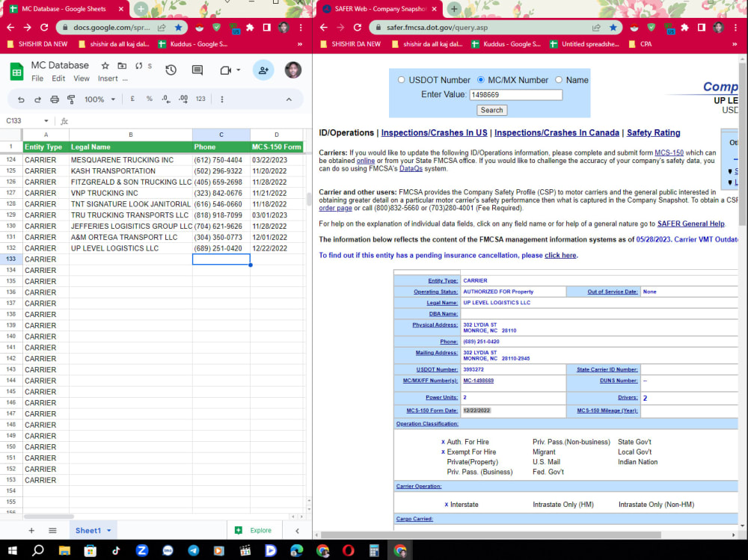
Task: Click the Share button in Sheets
Action: pos(263,70)
